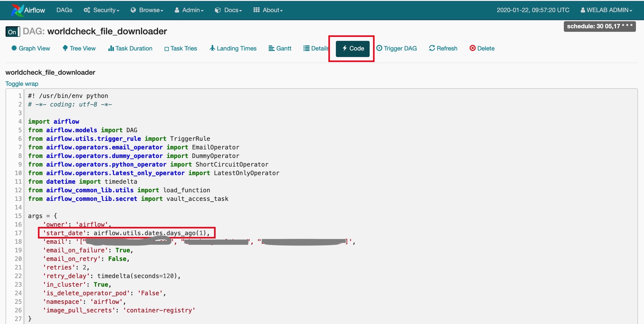The image size is (644, 324).
Task: Go to the DAGs menu item
Action: point(64,10)
